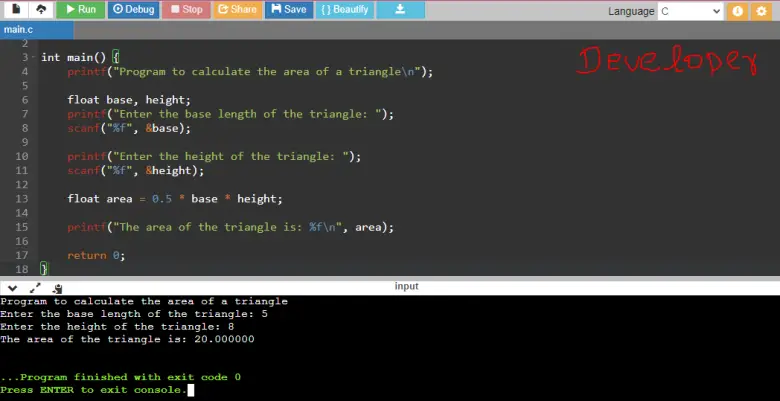This screenshot has height=401, width=780.
Task: Click line number 15 in the gutter
Action: pyautogui.click(x=22, y=227)
